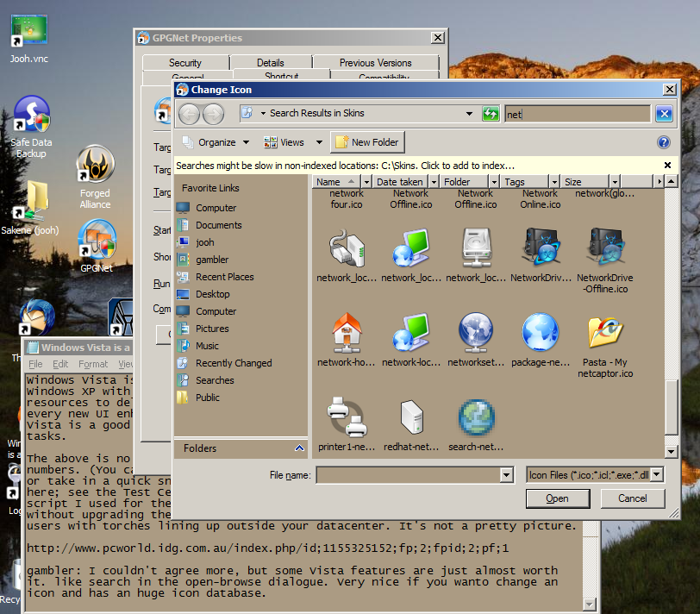This screenshot has width=700, height=614.
Task: Expand the Folders pane chevron
Action: [x=299, y=448]
